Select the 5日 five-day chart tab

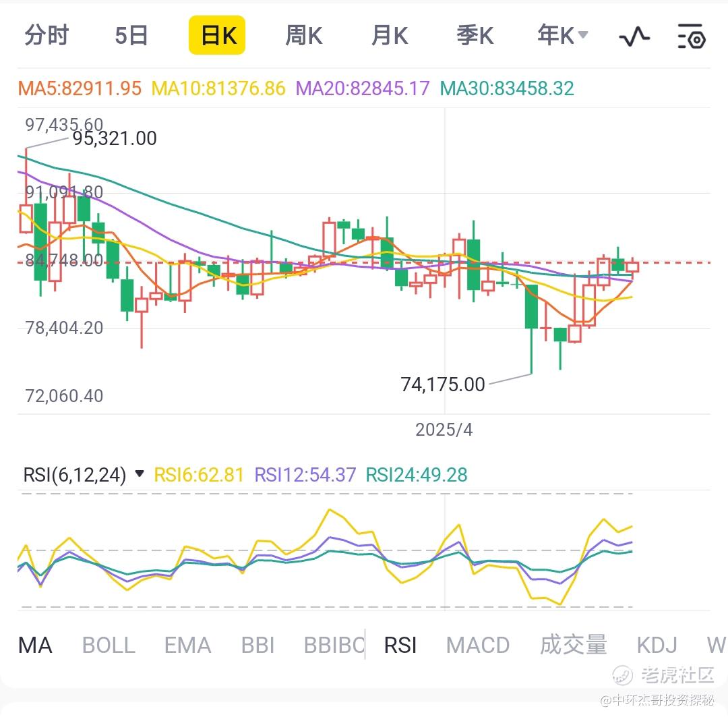pos(131,35)
